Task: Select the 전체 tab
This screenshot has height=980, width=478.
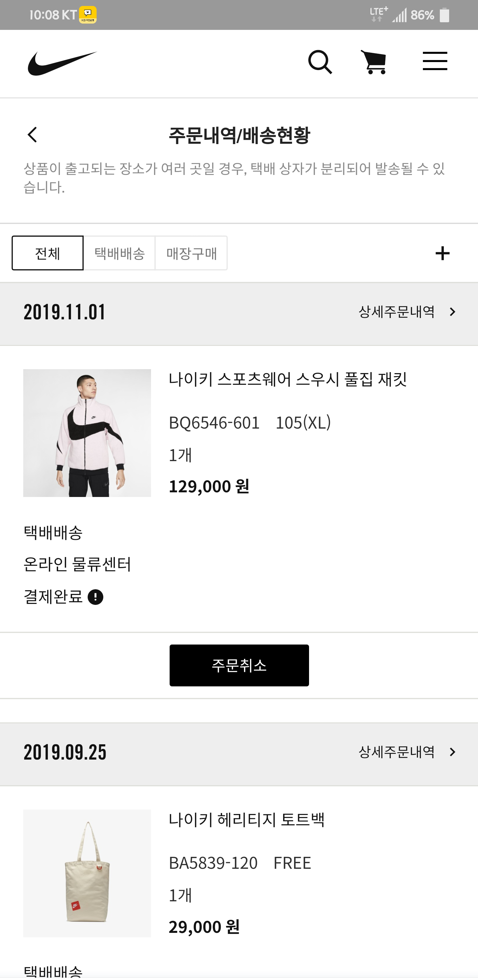Action: [x=47, y=253]
